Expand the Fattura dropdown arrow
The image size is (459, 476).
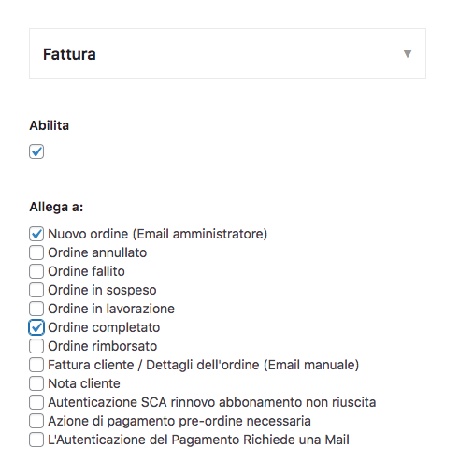(408, 54)
